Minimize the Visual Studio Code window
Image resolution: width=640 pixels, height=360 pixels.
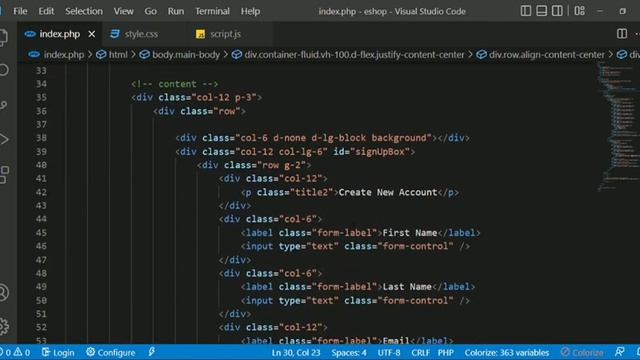click(x=600, y=11)
